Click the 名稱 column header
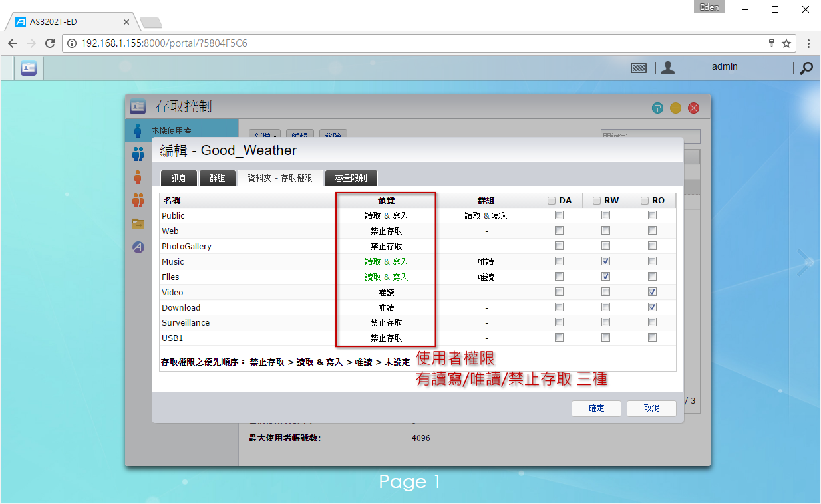The width and height of the screenshot is (821, 504). click(x=247, y=200)
